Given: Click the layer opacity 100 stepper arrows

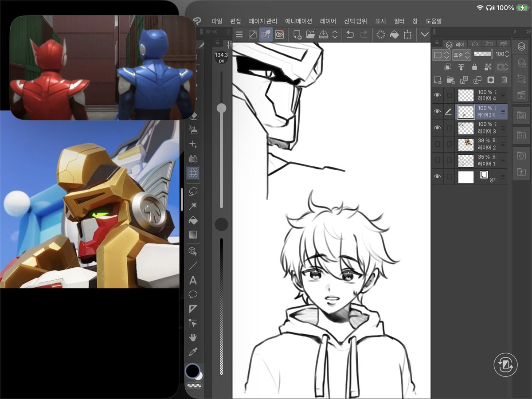Looking at the screenshot, I should [507, 54].
